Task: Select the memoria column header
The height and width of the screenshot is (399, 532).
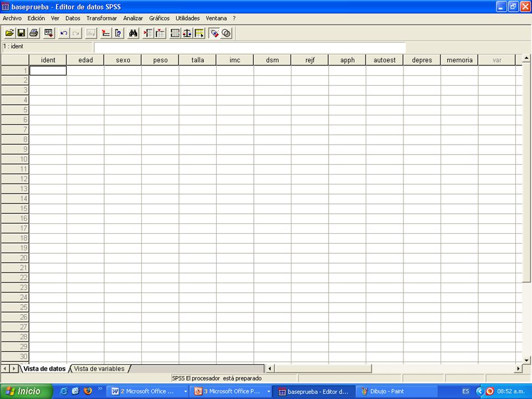Action: click(x=459, y=60)
